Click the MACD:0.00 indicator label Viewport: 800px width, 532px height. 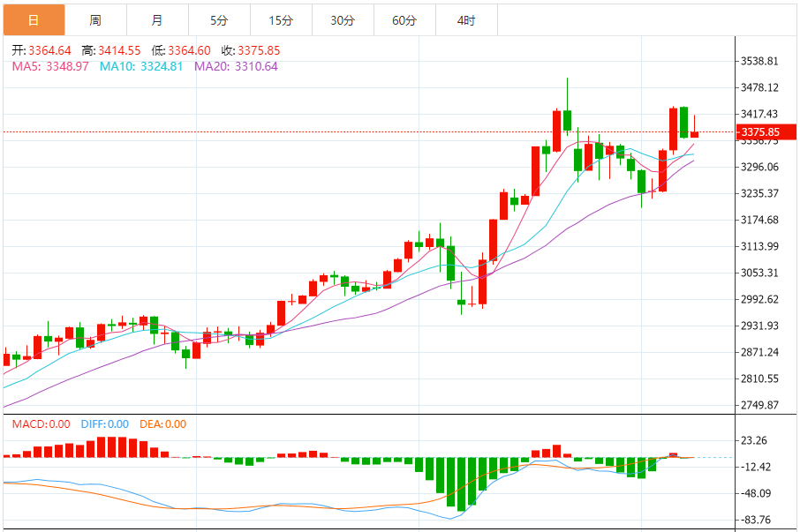(41, 424)
